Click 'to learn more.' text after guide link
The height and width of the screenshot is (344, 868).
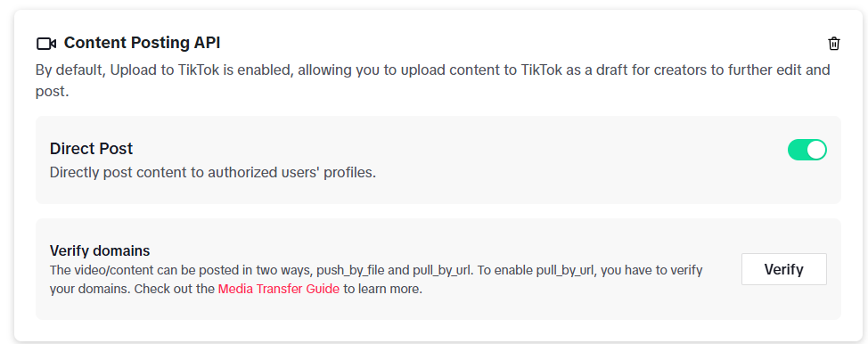tap(382, 289)
